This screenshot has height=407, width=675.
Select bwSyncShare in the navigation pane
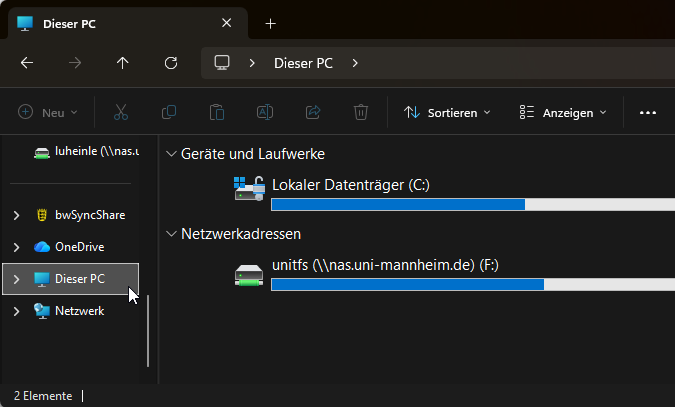click(x=89, y=215)
